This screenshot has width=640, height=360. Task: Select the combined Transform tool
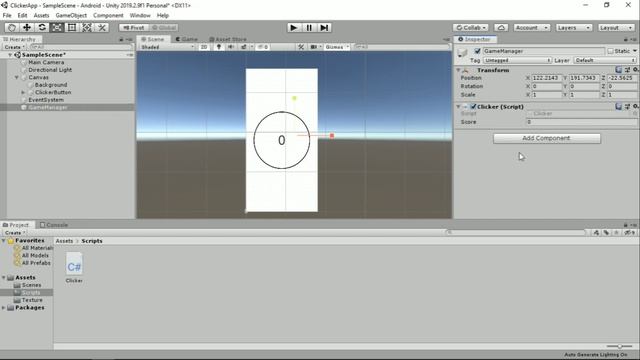pos(87,27)
